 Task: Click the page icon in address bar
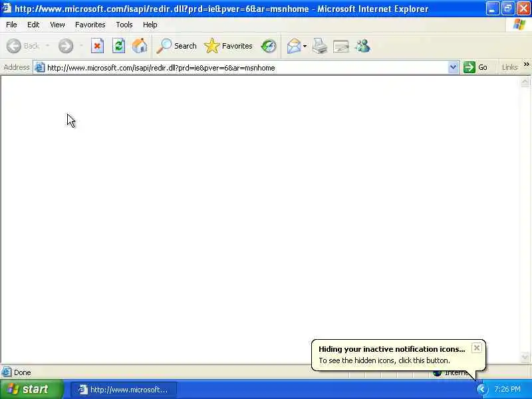pyautogui.click(x=40, y=68)
